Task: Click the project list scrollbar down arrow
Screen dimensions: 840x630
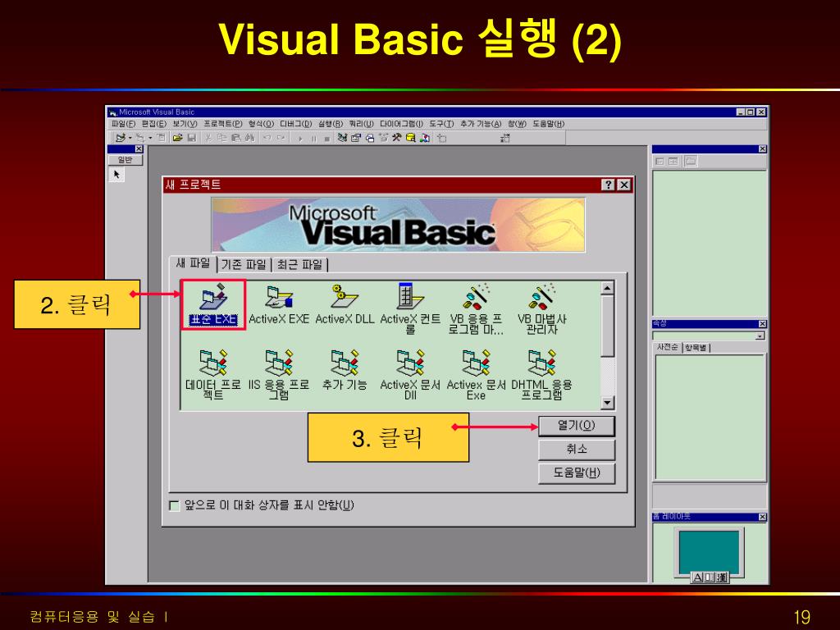Action: pos(607,402)
